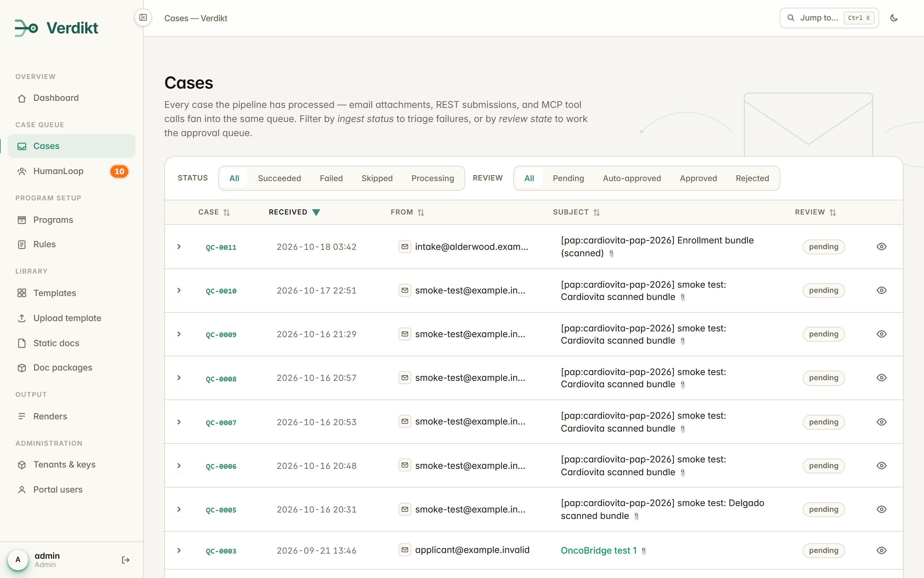Filter review by Rejected
Image resolution: width=924 pixels, height=578 pixels.
(752, 178)
